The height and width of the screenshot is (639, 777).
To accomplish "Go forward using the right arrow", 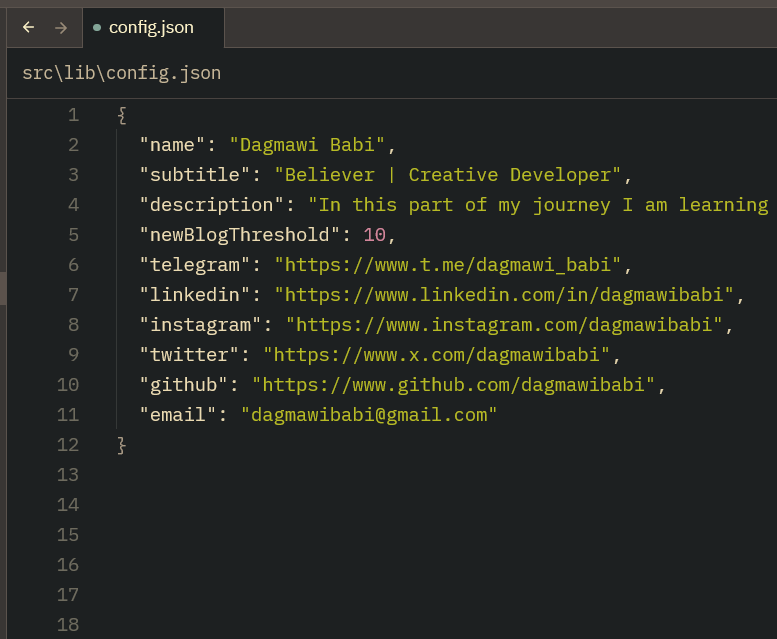I will point(61,28).
